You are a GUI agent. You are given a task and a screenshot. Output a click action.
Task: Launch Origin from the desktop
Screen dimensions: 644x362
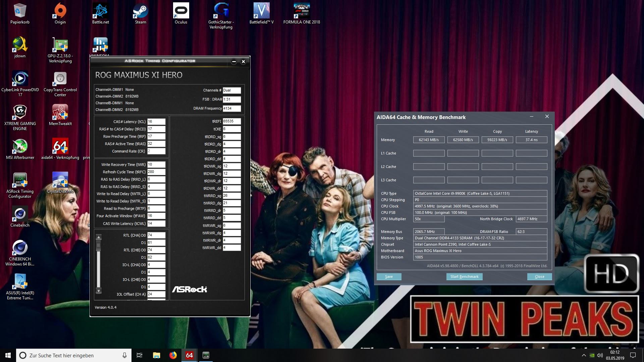click(x=60, y=14)
